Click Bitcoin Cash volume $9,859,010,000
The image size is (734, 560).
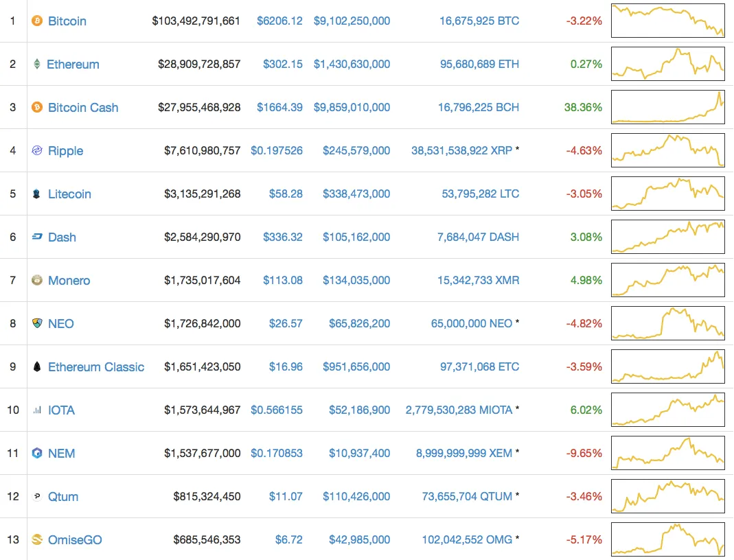click(x=352, y=107)
